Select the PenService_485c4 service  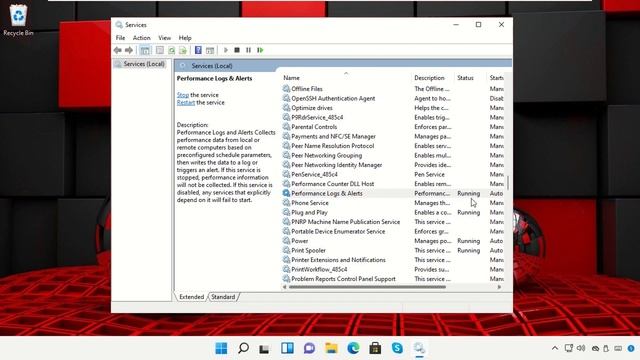[314, 174]
